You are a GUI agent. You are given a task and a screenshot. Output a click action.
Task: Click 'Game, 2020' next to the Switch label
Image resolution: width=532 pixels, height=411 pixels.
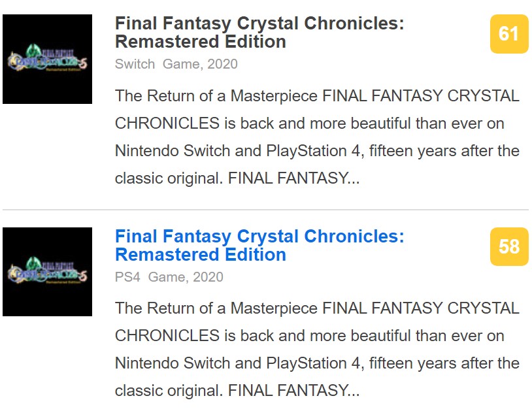click(200, 64)
